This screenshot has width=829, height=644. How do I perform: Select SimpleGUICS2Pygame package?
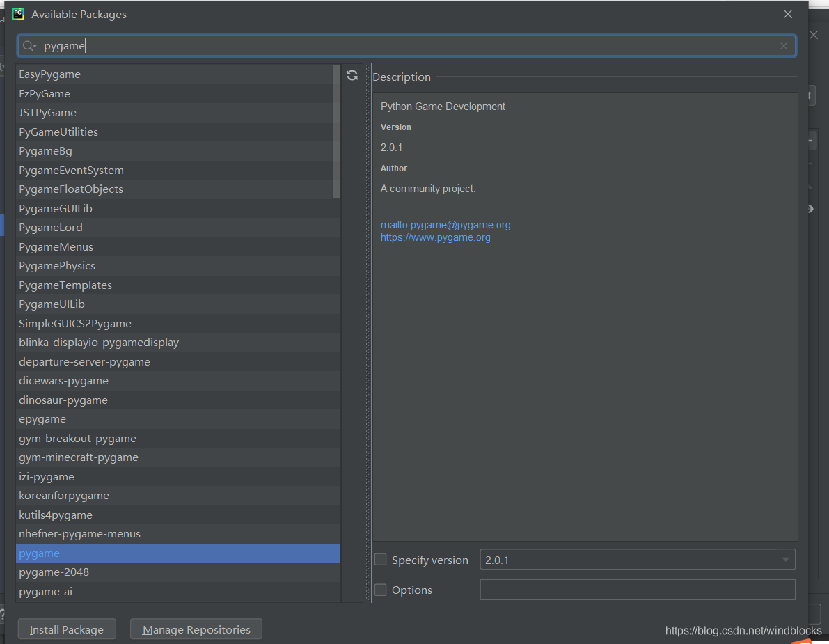click(178, 323)
